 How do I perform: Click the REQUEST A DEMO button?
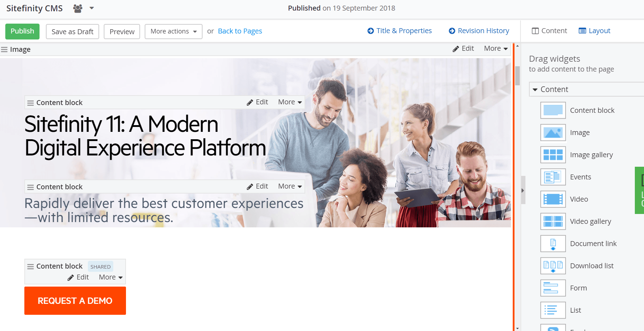click(75, 301)
